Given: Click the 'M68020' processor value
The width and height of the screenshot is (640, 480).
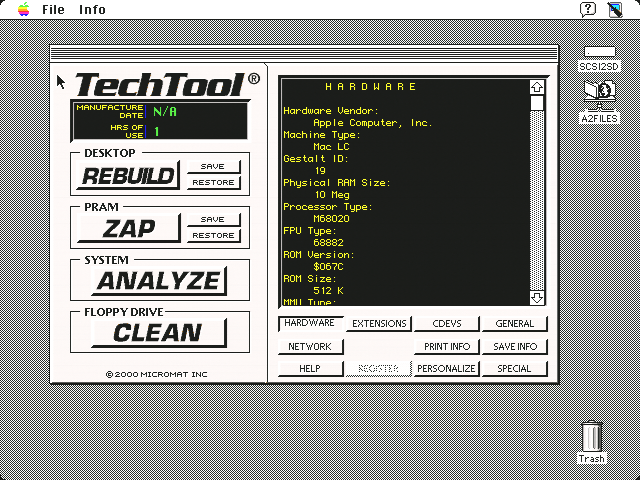Looking at the screenshot, I should click(x=331, y=219).
